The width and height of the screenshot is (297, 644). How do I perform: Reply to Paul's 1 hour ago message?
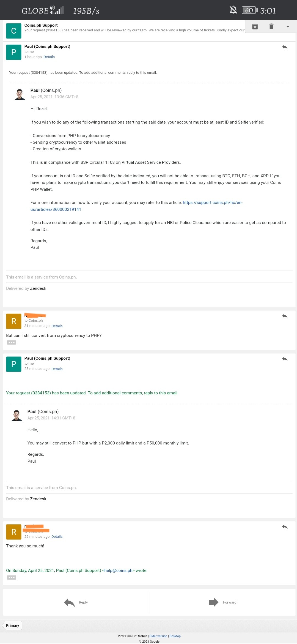click(x=285, y=47)
